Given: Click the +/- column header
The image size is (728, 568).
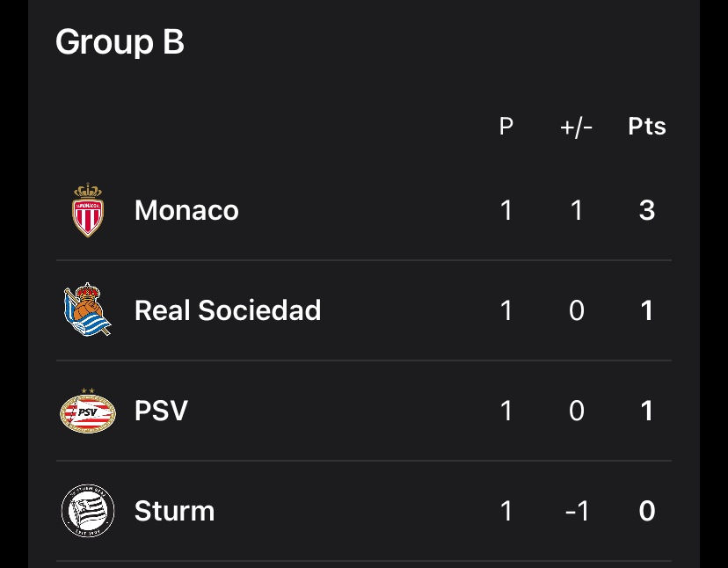Looking at the screenshot, I should [x=576, y=127].
